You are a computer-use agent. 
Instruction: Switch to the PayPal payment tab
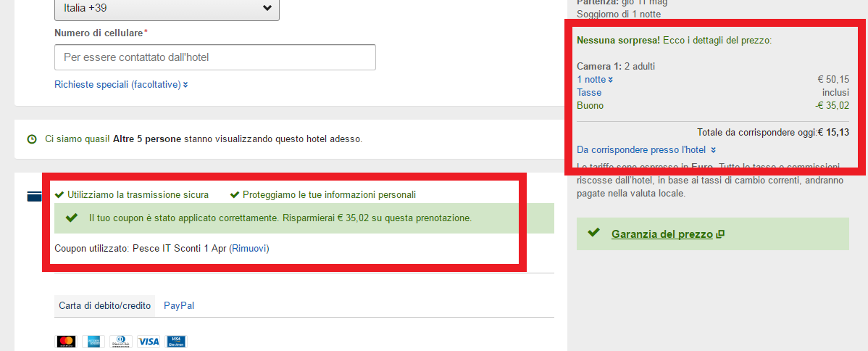[x=179, y=305]
